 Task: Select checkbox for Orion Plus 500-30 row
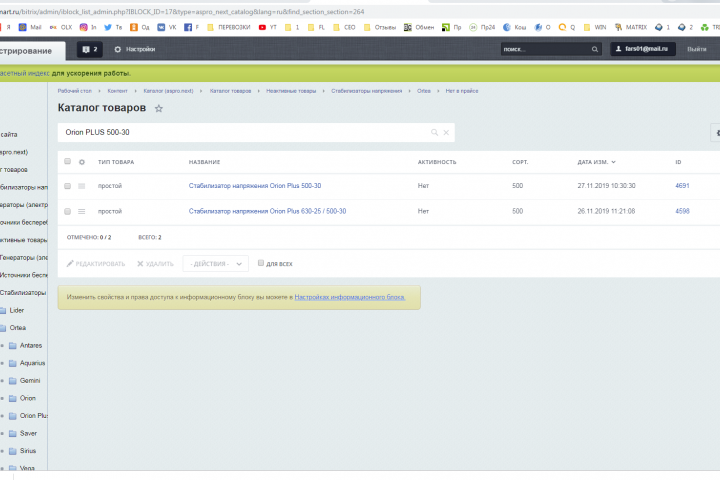click(68, 186)
